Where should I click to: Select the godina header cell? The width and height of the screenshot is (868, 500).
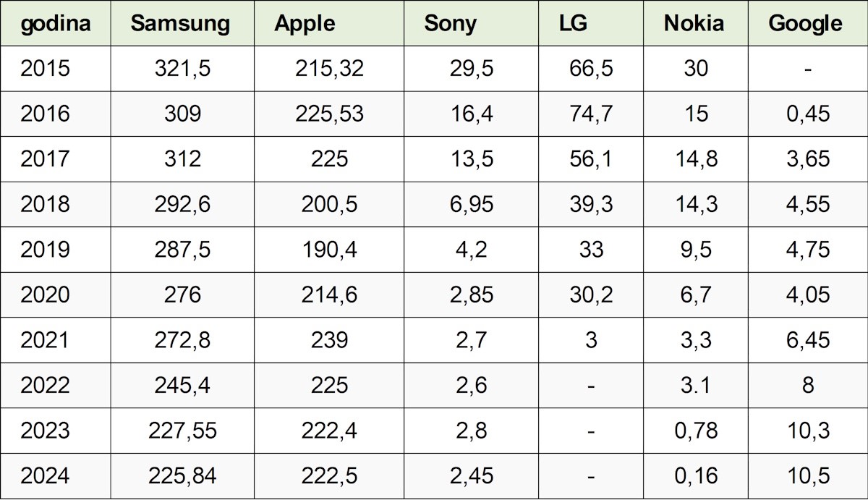56,23
